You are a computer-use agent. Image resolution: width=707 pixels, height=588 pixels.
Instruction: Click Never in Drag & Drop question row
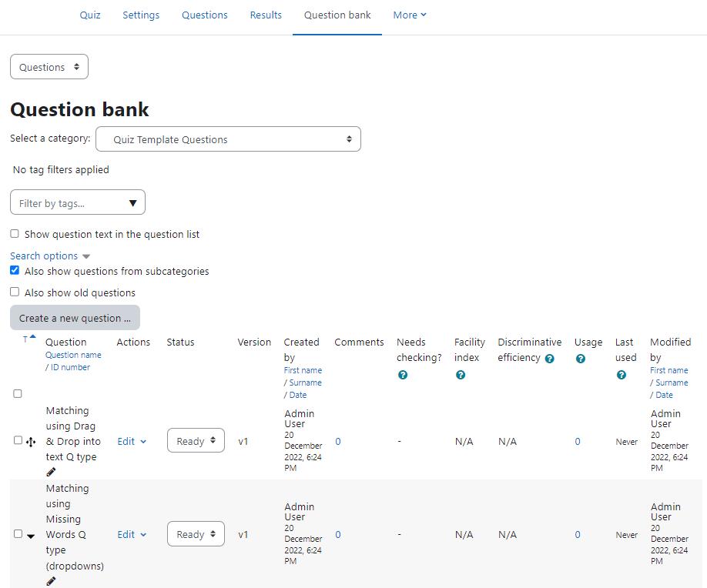pos(627,442)
